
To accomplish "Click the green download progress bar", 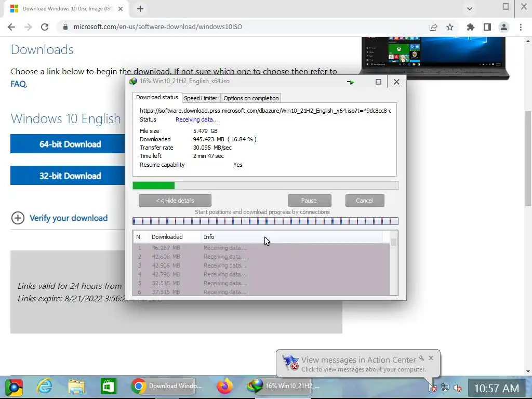I will click(x=265, y=185).
